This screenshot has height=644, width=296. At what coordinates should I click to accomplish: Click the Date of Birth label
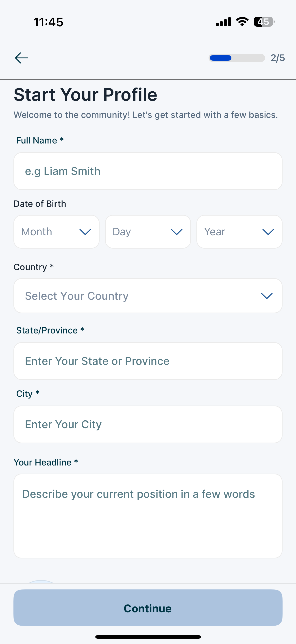pos(40,204)
